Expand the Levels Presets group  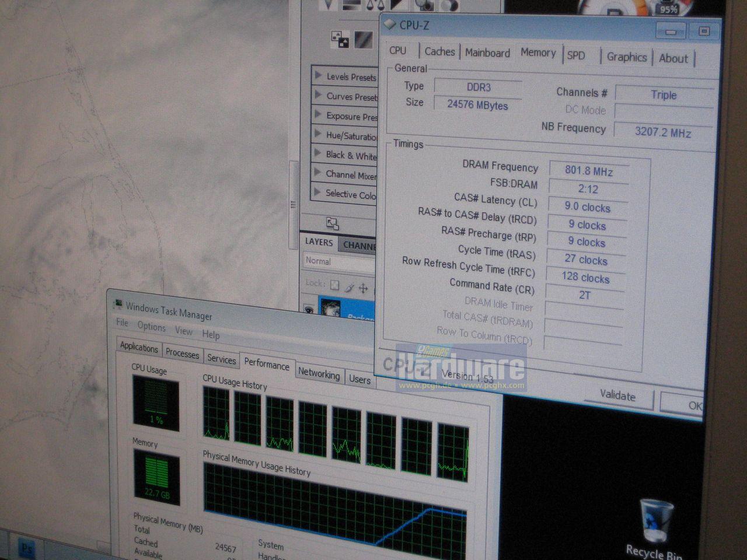pos(319,75)
